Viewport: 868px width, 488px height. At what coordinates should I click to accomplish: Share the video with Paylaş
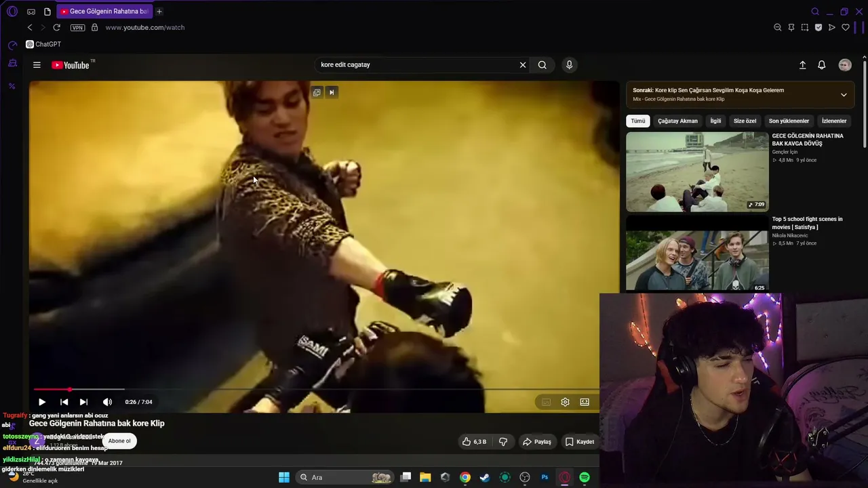[x=536, y=442]
